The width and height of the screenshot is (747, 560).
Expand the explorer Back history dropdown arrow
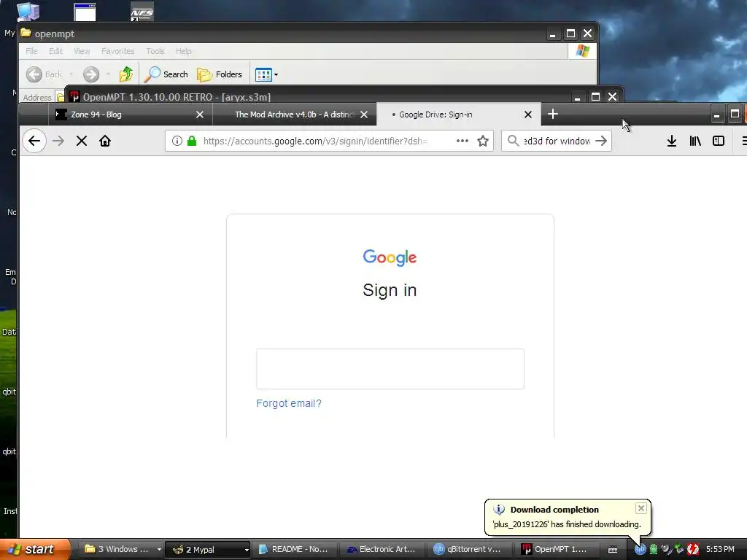click(x=71, y=74)
